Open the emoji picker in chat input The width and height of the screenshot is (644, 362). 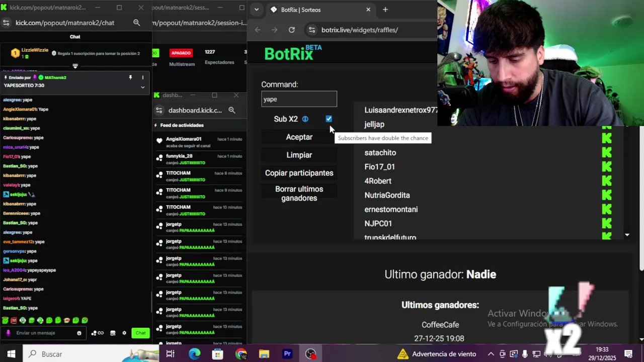click(79, 333)
